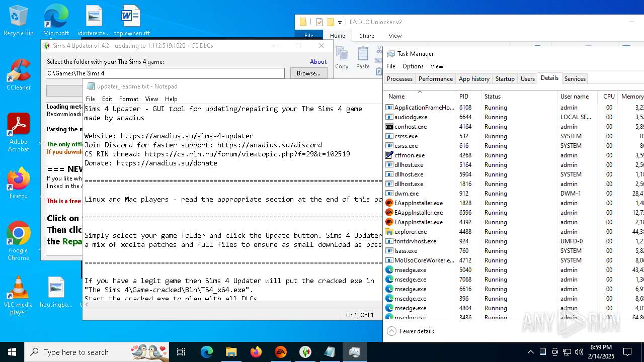Image resolution: width=644 pixels, height=362 pixels.
Task: Switch to the Startup tab
Action: click(505, 79)
